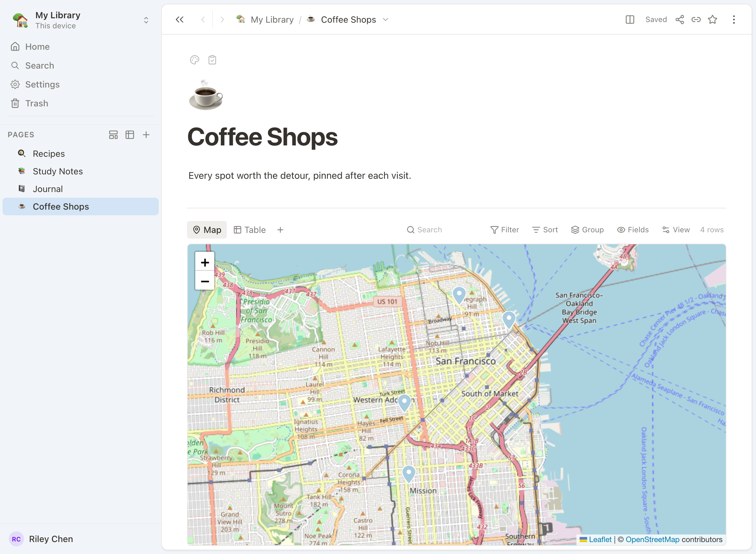The image size is (756, 554).
Task: Add new table page from Pages header
Action: (x=130, y=135)
